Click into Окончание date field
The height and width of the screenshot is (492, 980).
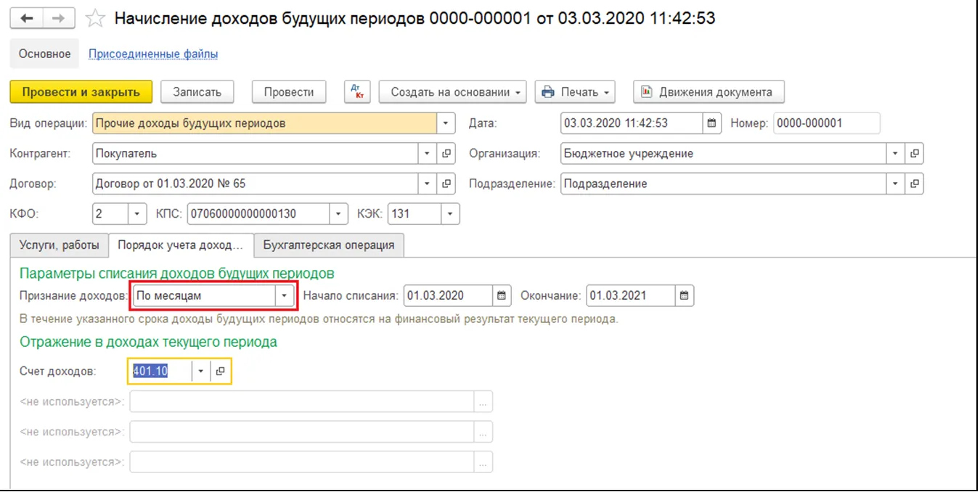(x=631, y=296)
